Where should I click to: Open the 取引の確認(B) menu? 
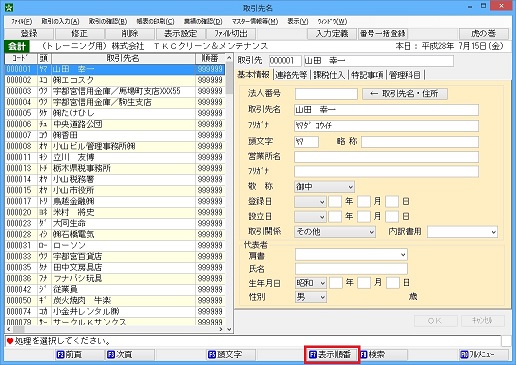tap(108, 22)
